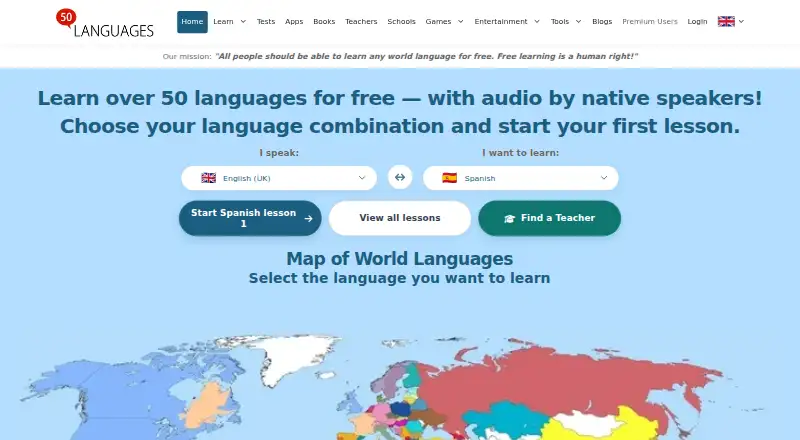Viewport: 800px width, 440px height.
Task: Open the Premium Users link
Action: tap(650, 22)
